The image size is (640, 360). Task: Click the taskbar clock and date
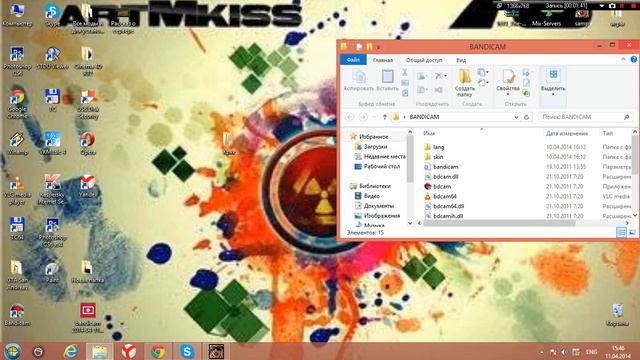tap(618, 352)
